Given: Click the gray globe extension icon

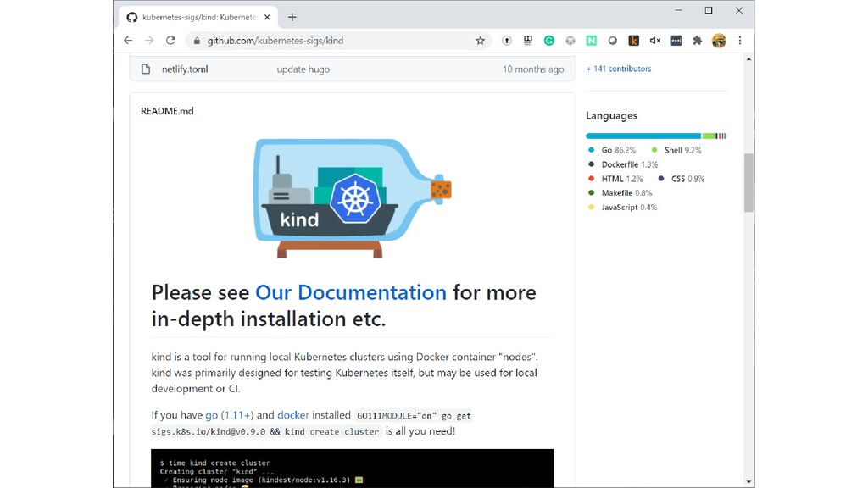Looking at the screenshot, I should [570, 41].
